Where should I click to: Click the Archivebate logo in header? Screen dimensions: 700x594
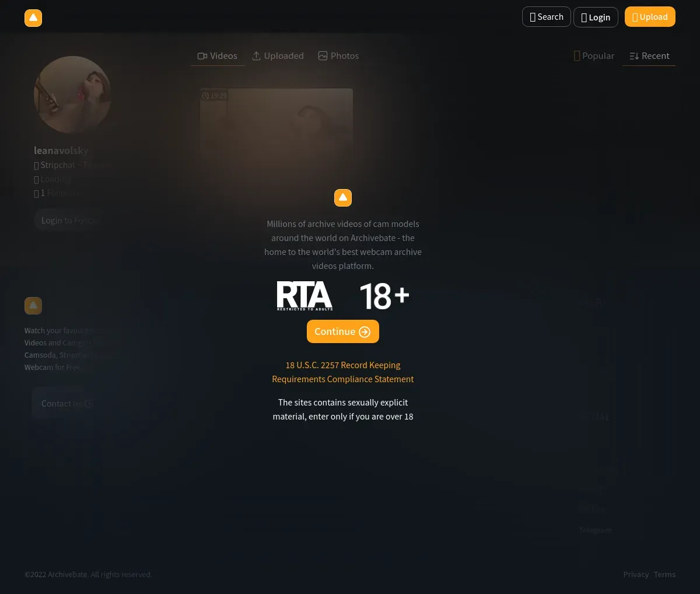(33, 18)
